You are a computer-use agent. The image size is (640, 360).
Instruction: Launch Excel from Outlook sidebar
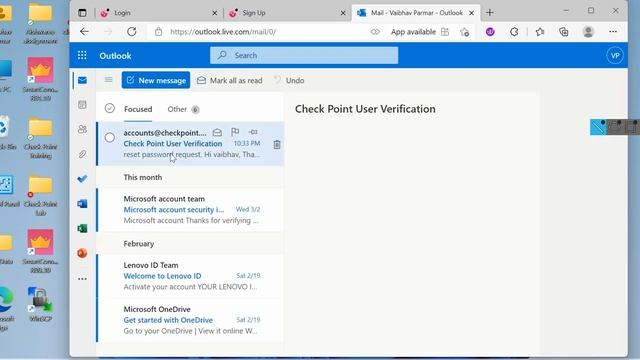tap(82, 228)
